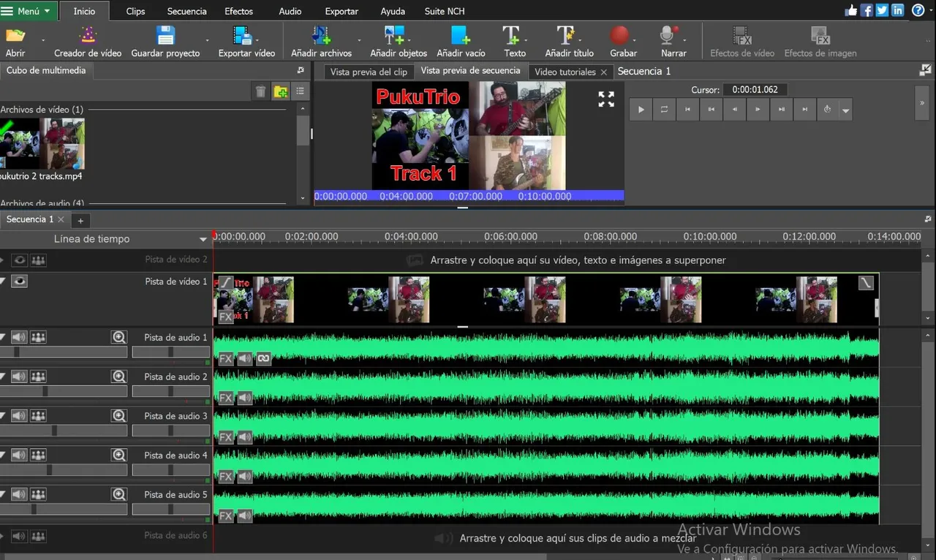Toggle loop playback in preview controls
This screenshot has height=560, width=936.
[x=664, y=110]
